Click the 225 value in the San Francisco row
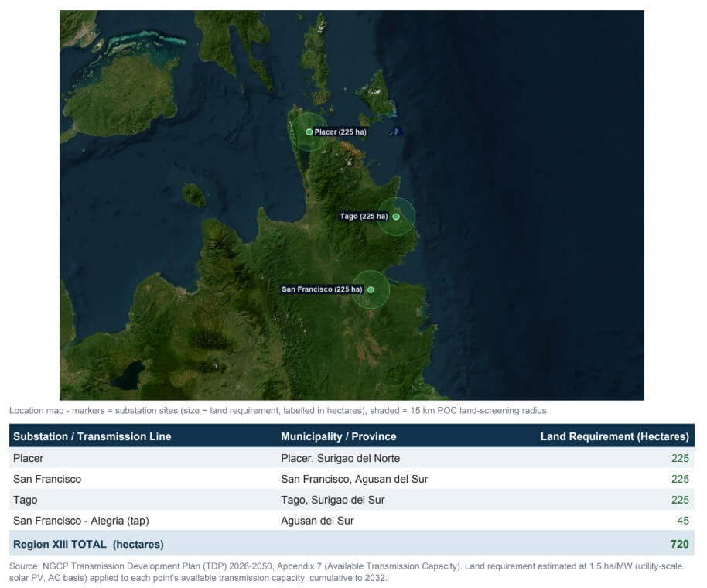This screenshot has height=588, width=707. coord(680,479)
